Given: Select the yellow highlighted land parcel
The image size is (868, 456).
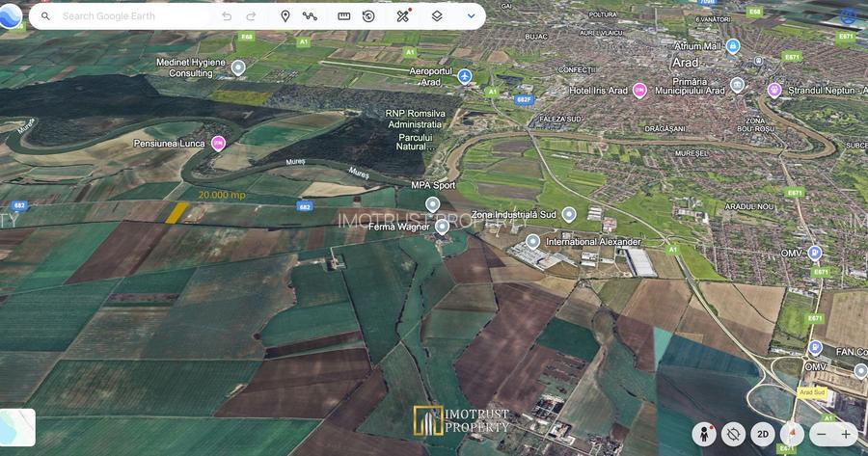Looking at the screenshot, I should point(176,213).
